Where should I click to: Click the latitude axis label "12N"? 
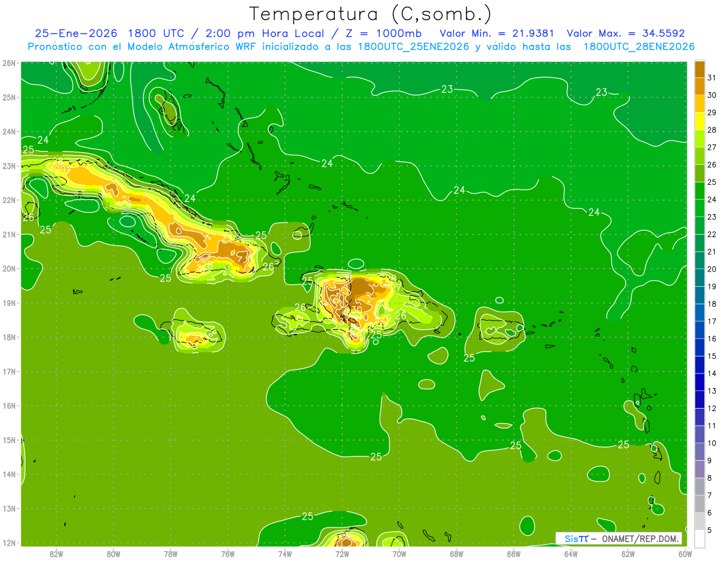[x=9, y=543]
